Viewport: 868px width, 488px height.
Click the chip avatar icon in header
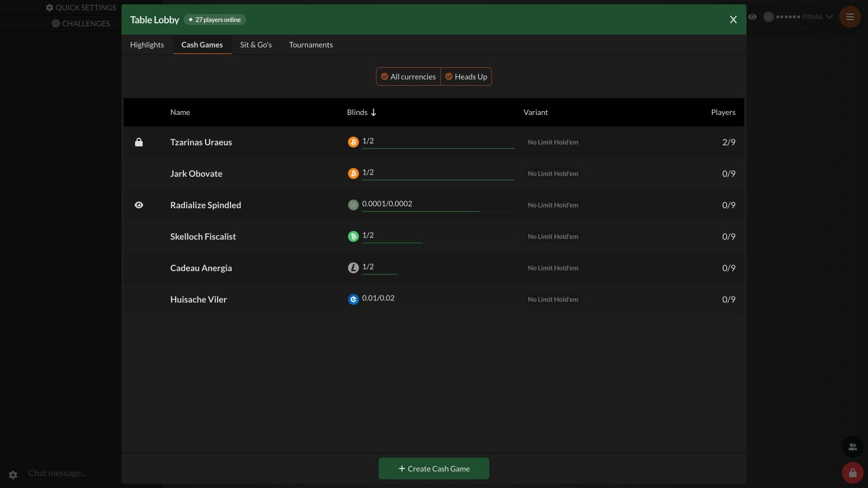[769, 17]
